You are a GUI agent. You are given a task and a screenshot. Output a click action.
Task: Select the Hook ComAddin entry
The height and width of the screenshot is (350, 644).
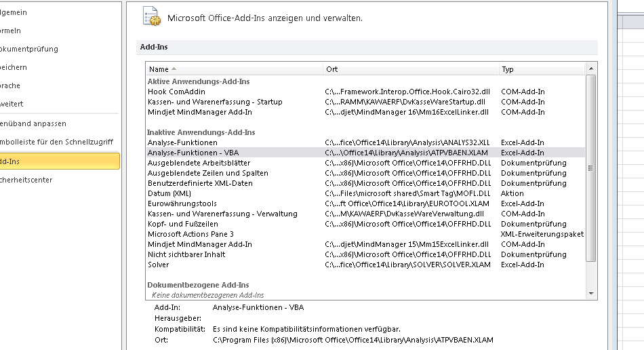click(176, 92)
